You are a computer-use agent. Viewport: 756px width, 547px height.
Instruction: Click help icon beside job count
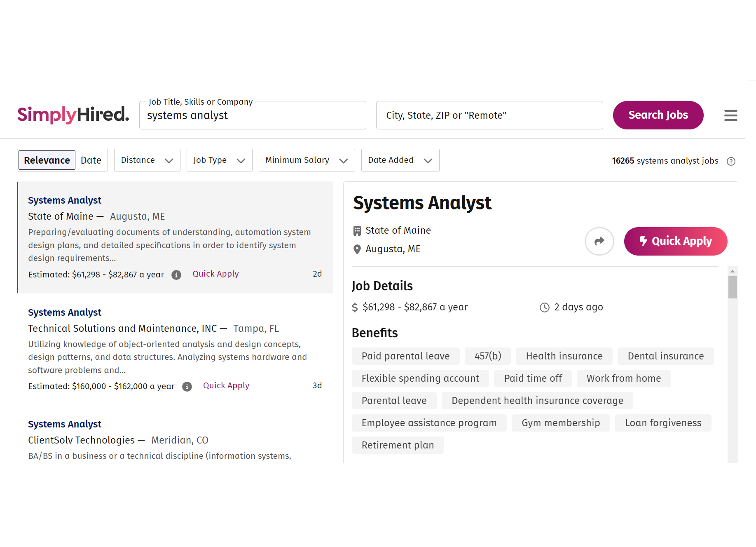(731, 161)
